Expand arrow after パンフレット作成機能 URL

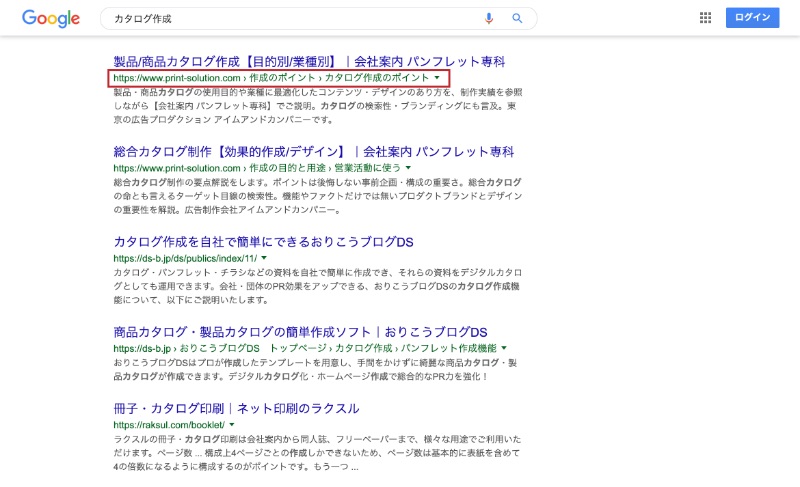point(504,348)
